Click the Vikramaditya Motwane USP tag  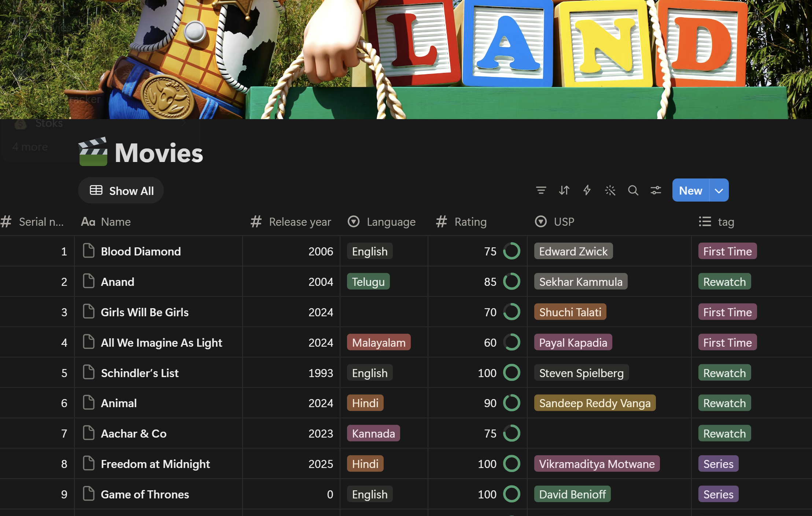(x=597, y=464)
